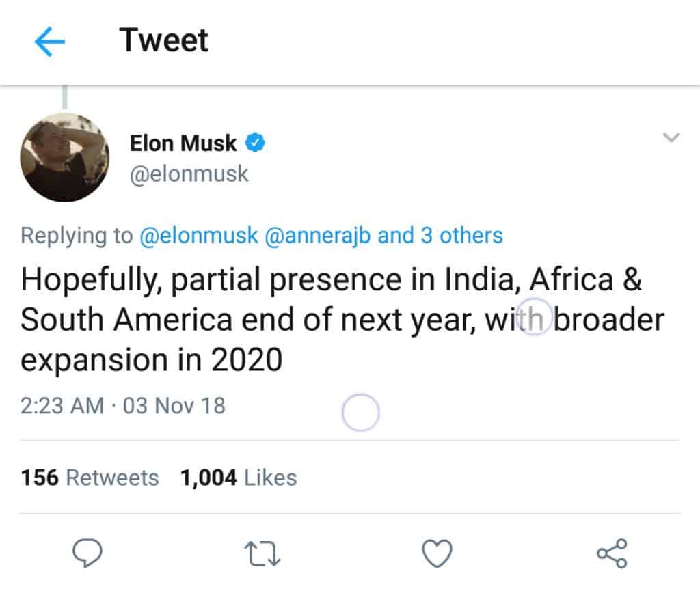Click the "Tweet" header title
700x591 pixels.
(164, 40)
